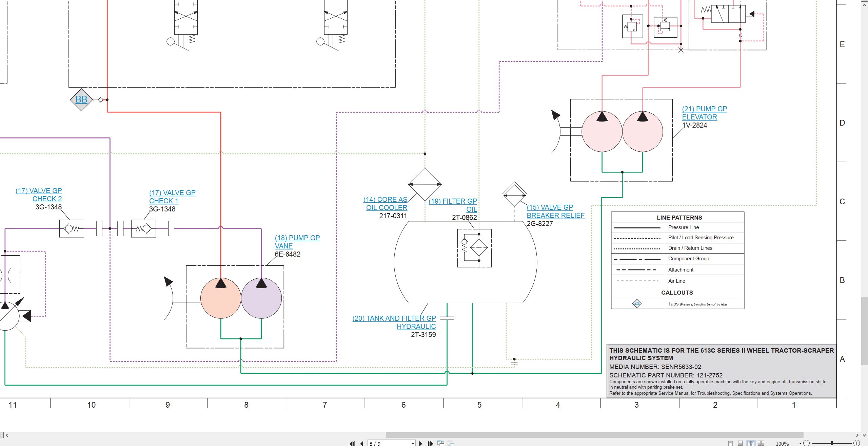Click part number 2T-3159
The width and height of the screenshot is (868, 446).
[x=423, y=335]
